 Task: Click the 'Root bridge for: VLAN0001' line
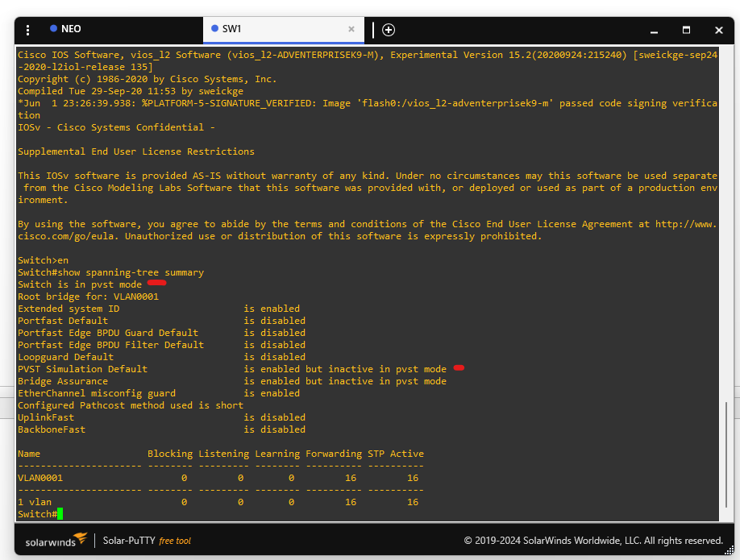click(88, 297)
